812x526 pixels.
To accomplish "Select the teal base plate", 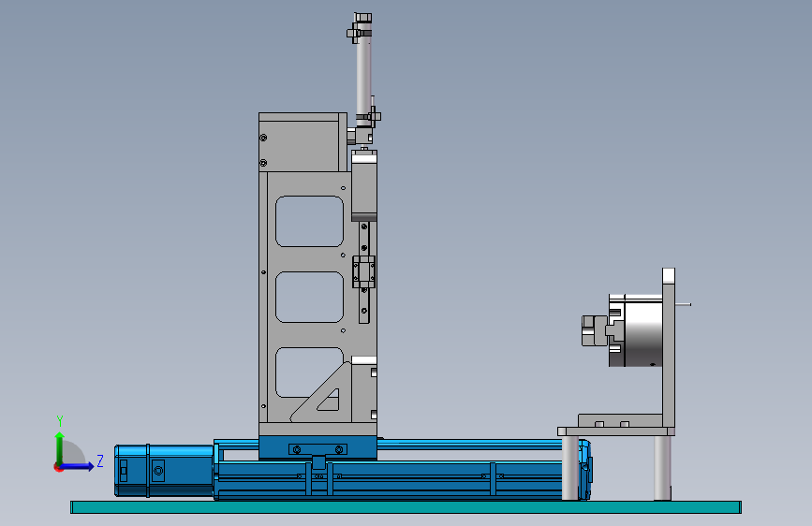I will click(406, 507).
